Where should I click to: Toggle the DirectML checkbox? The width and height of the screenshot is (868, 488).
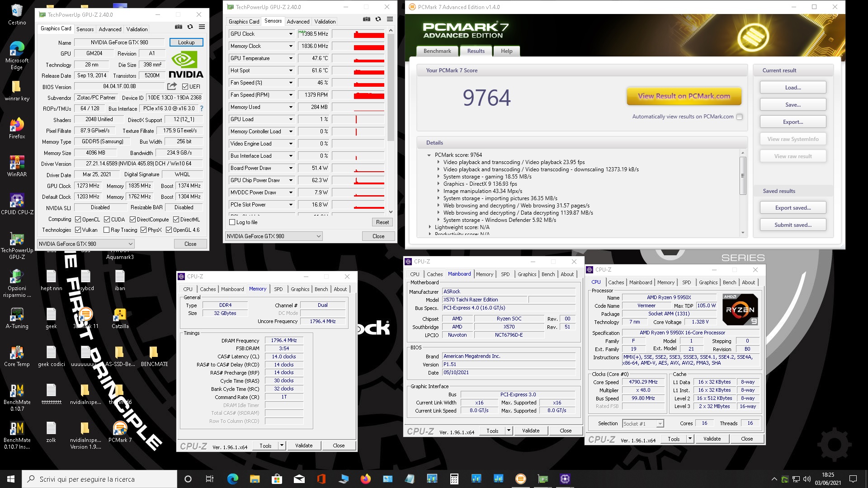[x=176, y=220]
